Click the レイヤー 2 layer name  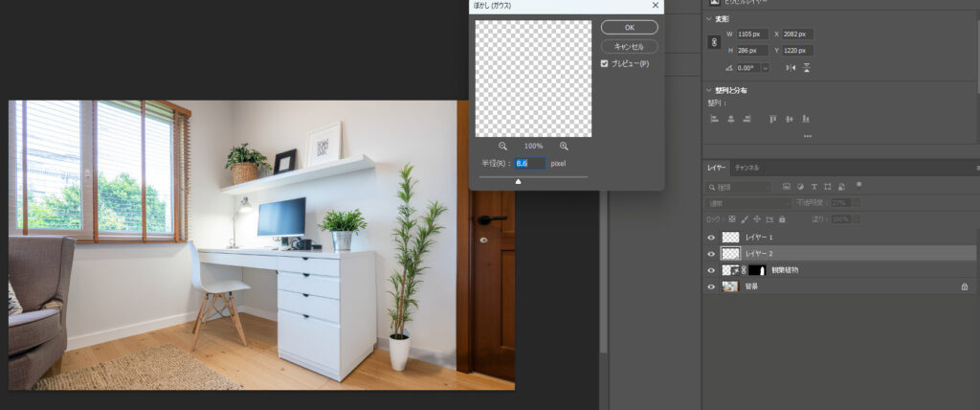pos(759,254)
